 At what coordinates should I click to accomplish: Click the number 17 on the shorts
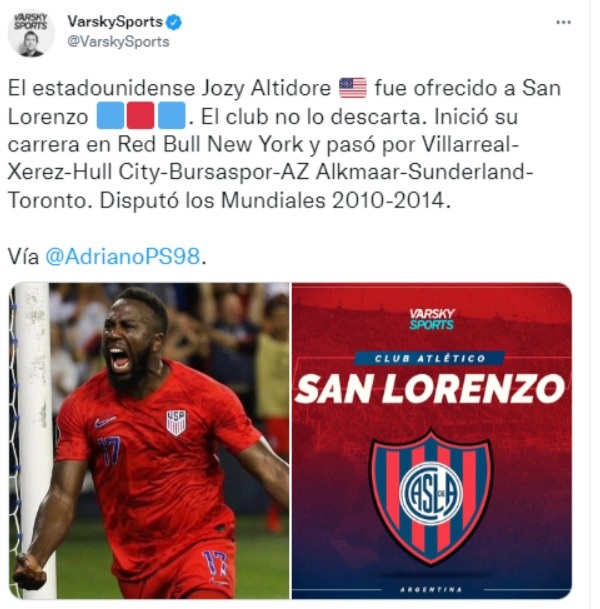pyautogui.click(x=216, y=564)
